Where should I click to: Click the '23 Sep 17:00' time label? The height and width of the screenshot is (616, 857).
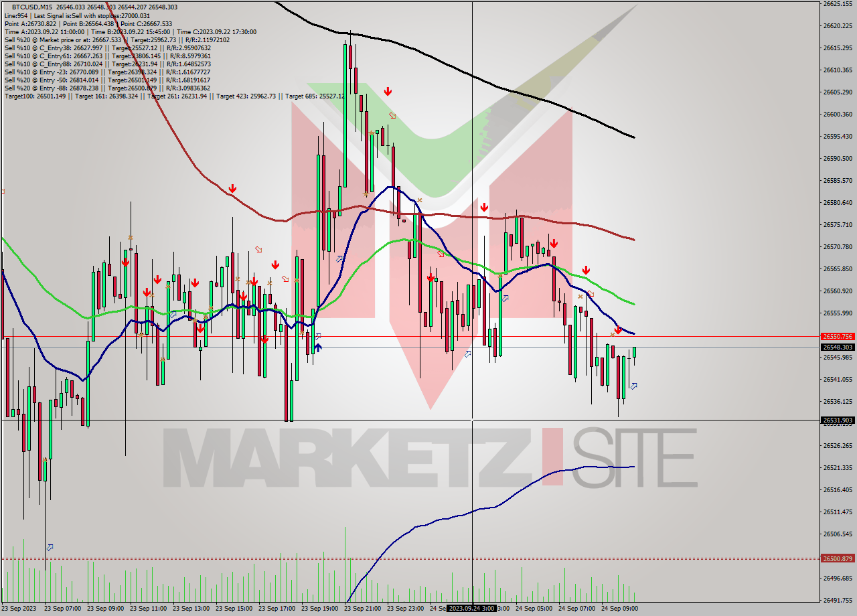(x=277, y=608)
